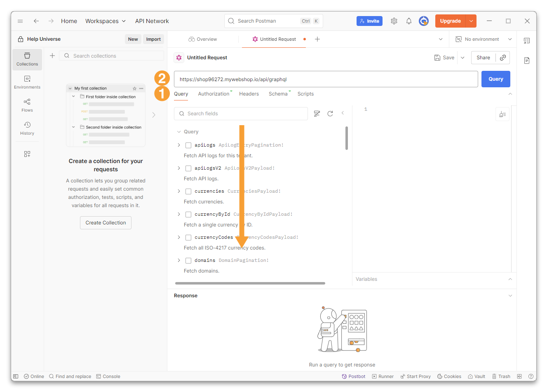Image resolution: width=547 pixels, height=392 pixels.
Task: Go back with the left arrow
Action: pos(36,21)
